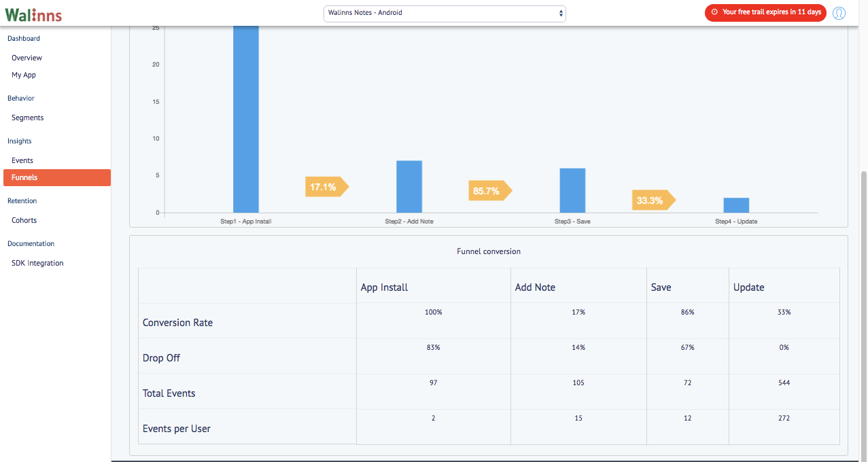Click the Funnel conversion table title
Image resolution: width=868 pixels, height=462 pixels.
click(489, 251)
